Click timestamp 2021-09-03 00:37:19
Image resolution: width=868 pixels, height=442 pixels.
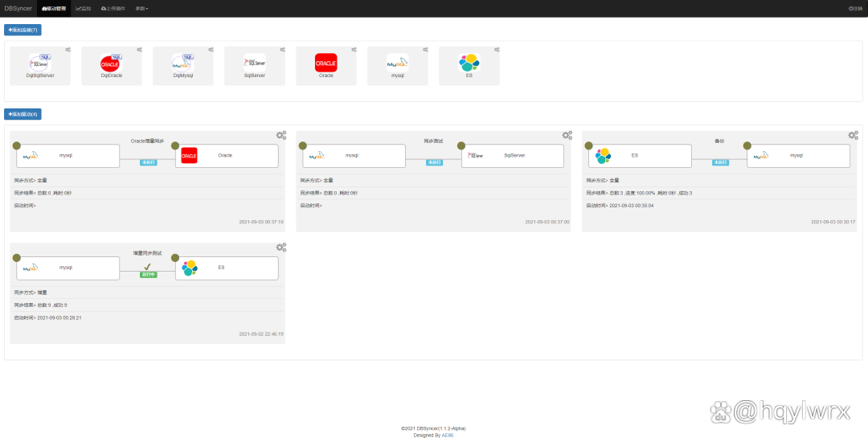261,222
